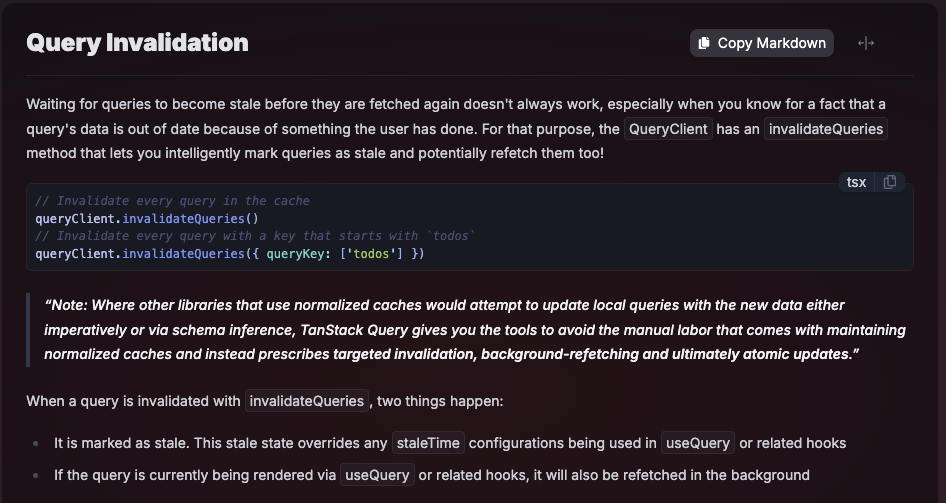This screenshot has height=503, width=946.
Task: Click the comment mentioning key starts with todos
Action: tap(256, 236)
